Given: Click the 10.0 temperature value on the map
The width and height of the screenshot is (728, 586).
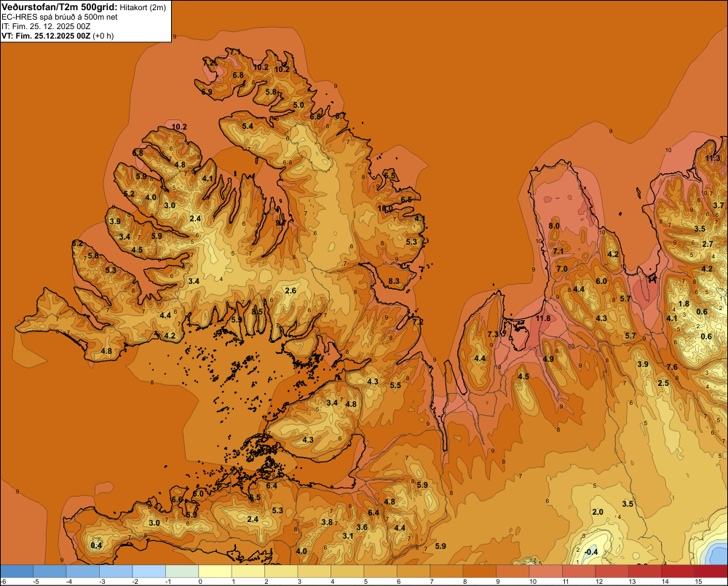Looking at the screenshot, I should pos(385,208).
